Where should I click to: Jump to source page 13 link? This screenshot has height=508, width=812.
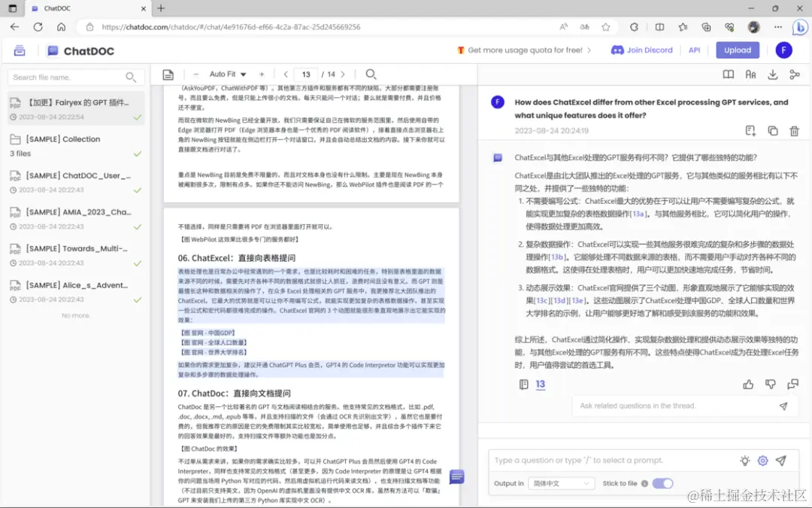point(540,385)
